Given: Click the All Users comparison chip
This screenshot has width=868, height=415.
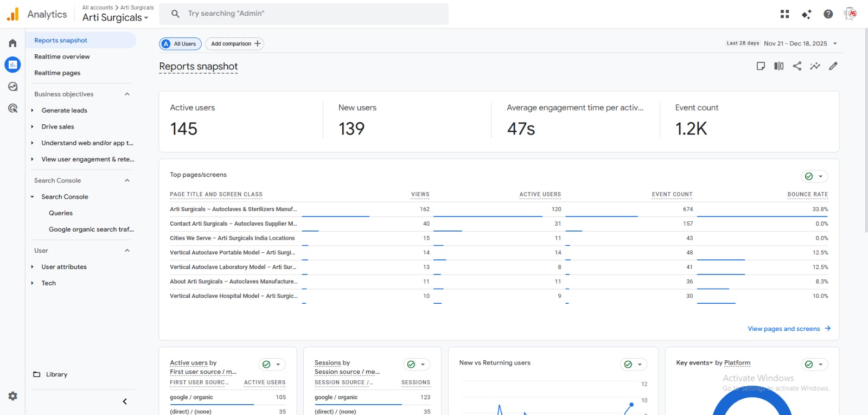Looking at the screenshot, I should tap(181, 44).
